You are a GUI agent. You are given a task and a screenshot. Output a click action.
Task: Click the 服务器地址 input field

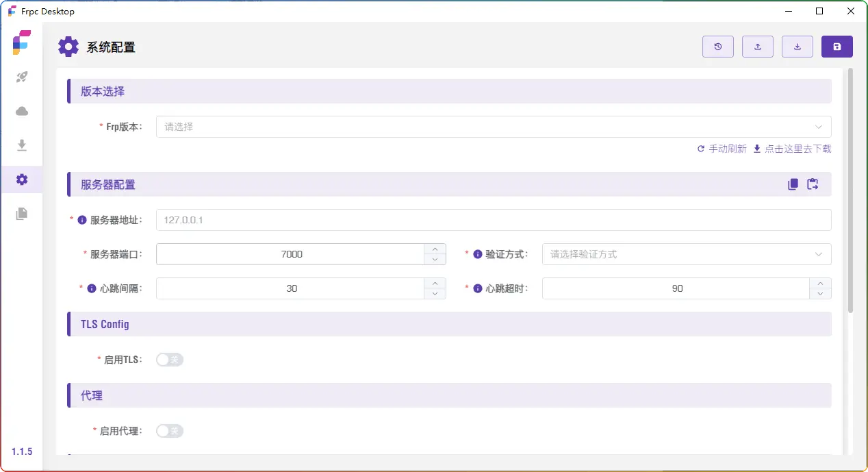point(493,220)
